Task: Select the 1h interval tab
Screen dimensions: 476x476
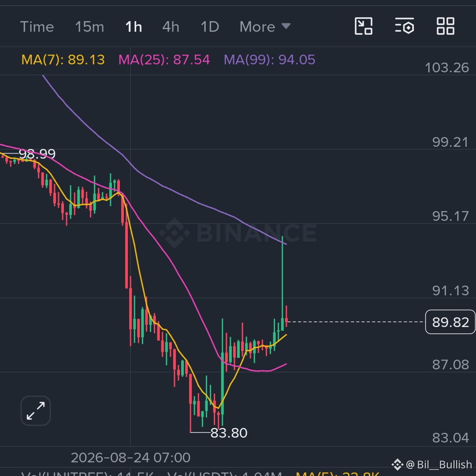Action: tap(134, 27)
